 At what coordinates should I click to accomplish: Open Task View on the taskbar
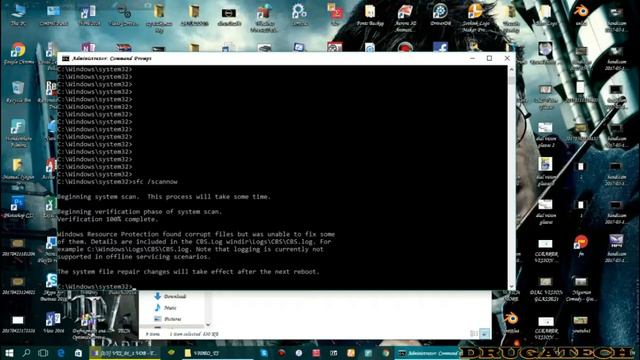pyautogui.click(x=43, y=353)
